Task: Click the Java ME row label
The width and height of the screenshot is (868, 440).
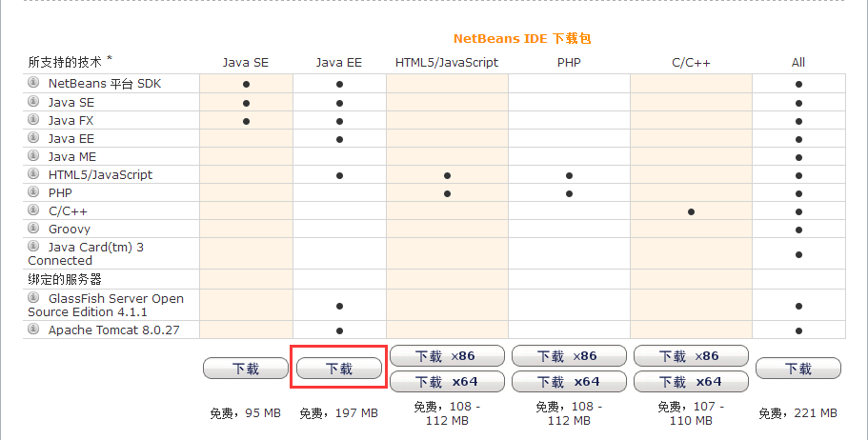Action: pyautogui.click(x=72, y=156)
